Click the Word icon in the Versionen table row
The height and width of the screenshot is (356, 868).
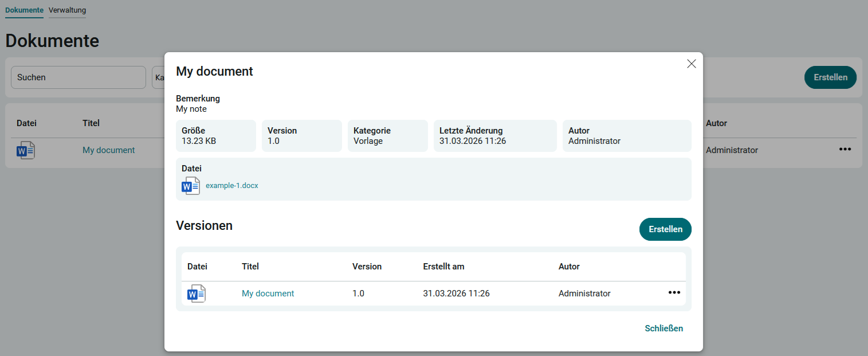pos(196,294)
